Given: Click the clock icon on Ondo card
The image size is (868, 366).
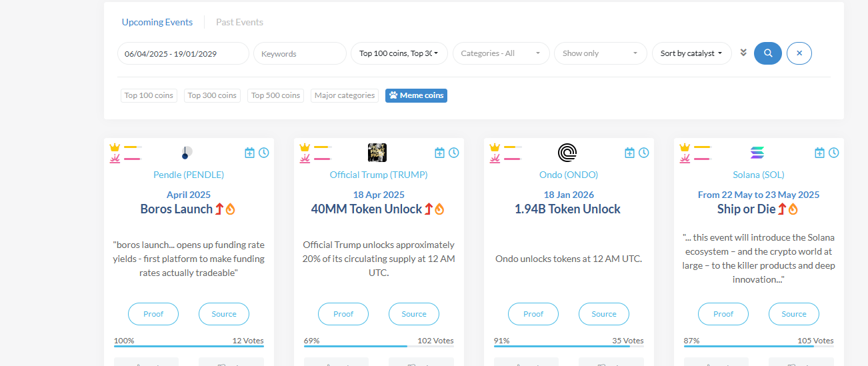Looking at the screenshot, I should pyautogui.click(x=644, y=153).
